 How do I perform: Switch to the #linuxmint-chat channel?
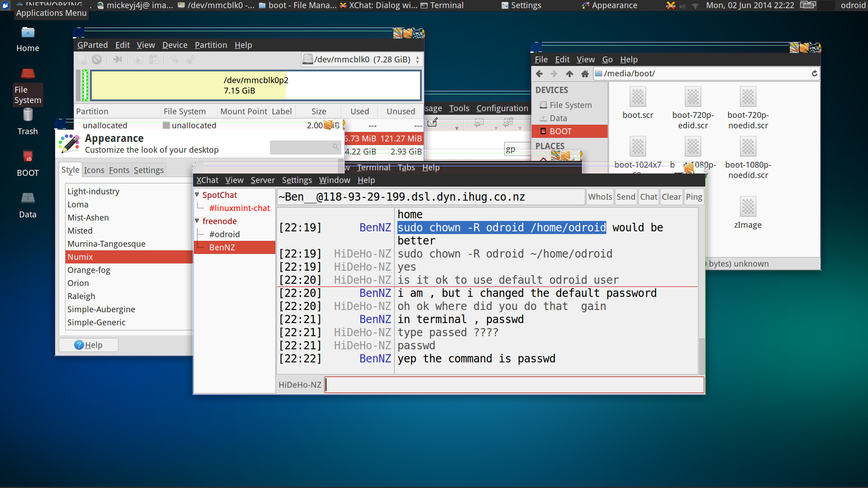click(239, 208)
